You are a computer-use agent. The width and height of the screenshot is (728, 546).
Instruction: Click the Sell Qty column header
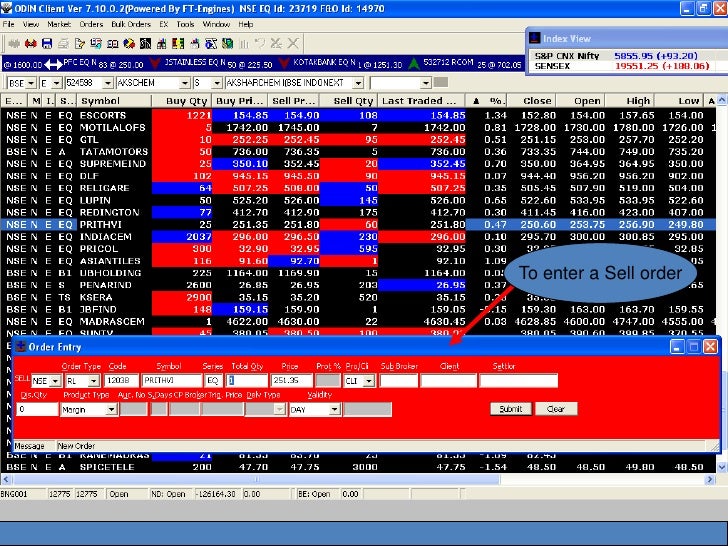pos(349,101)
